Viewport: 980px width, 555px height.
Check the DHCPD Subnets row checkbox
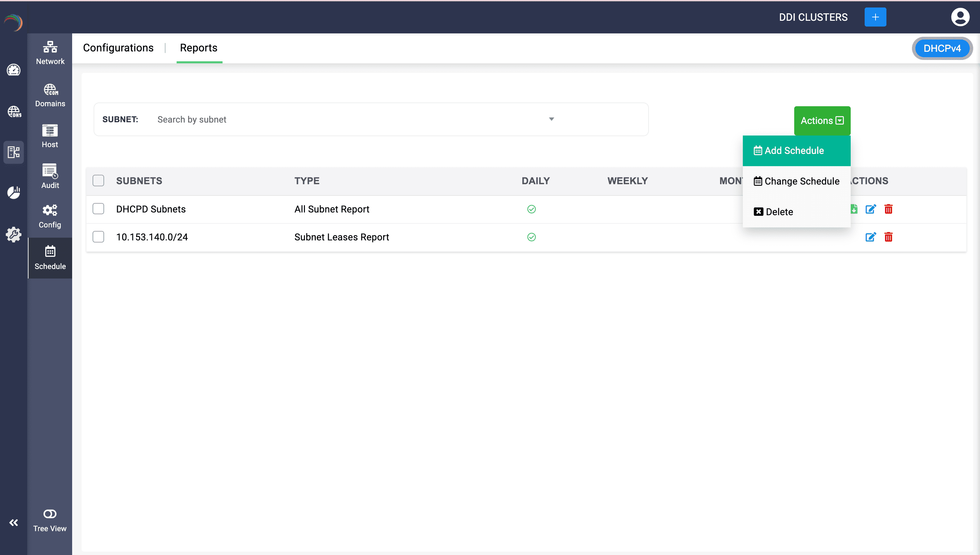click(x=98, y=209)
